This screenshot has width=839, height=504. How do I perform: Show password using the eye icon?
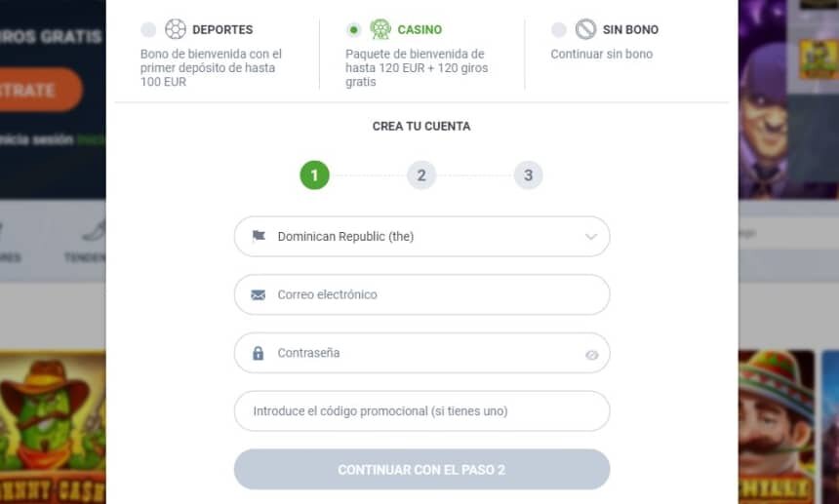[591, 355]
